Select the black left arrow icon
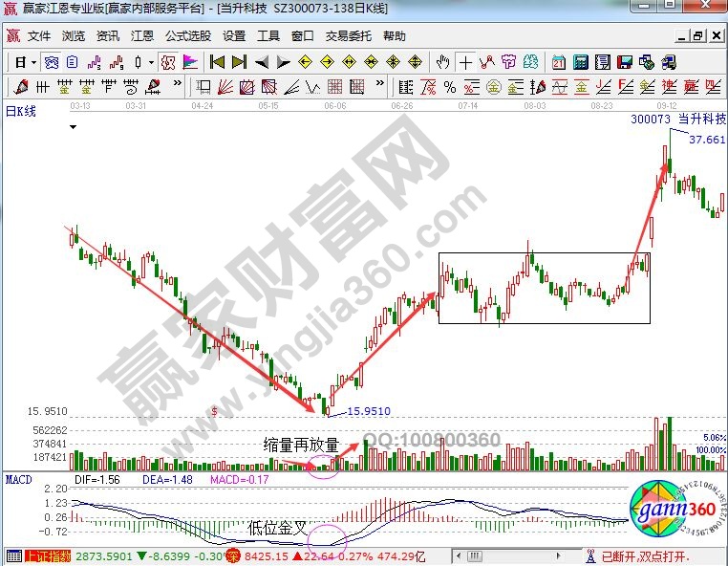Screen dimensions: 728x566 click(261, 62)
